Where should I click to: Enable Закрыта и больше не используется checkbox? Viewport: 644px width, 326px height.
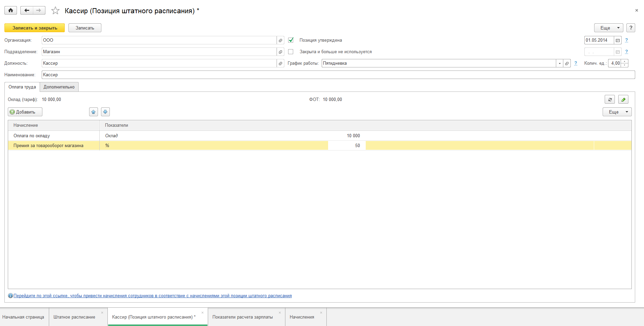click(291, 52)
